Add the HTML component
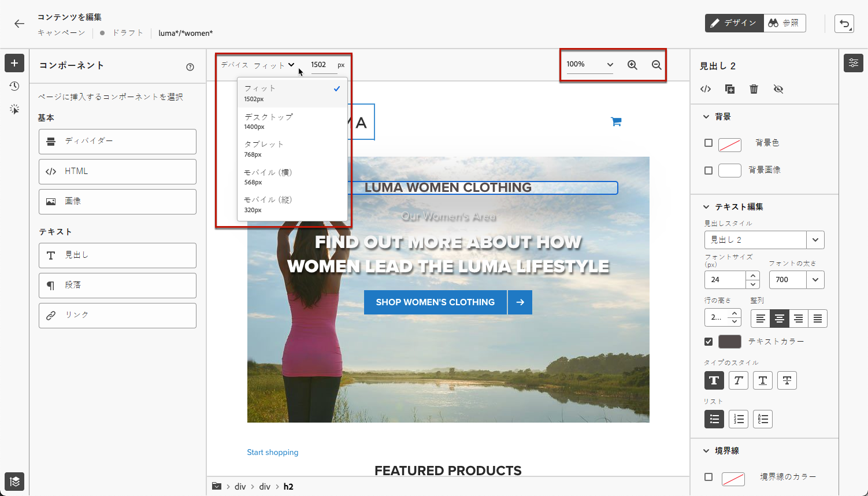This screenshot has height=496, width=868. [117, 172]
